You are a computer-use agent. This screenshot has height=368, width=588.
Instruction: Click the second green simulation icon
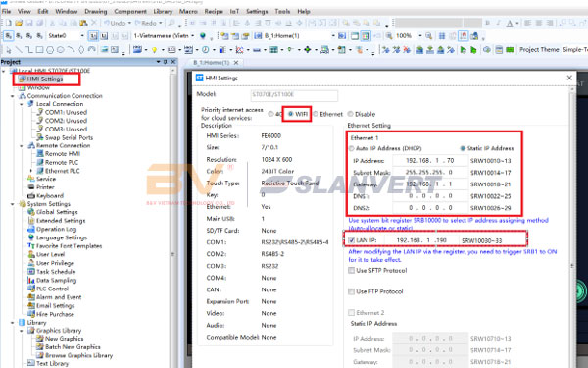(473, 50)
